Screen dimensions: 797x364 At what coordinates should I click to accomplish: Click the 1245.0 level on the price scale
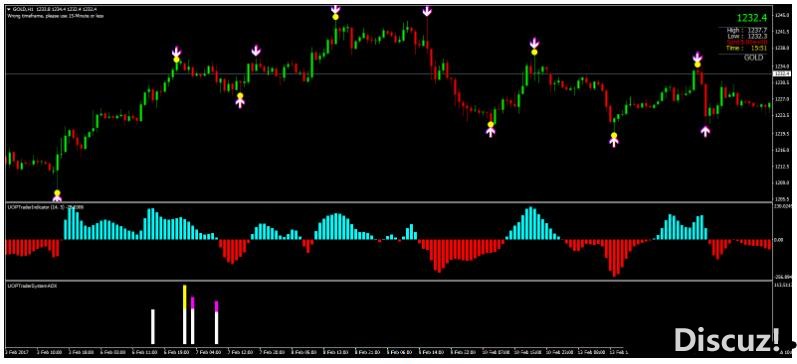click(x=781, y=15)
